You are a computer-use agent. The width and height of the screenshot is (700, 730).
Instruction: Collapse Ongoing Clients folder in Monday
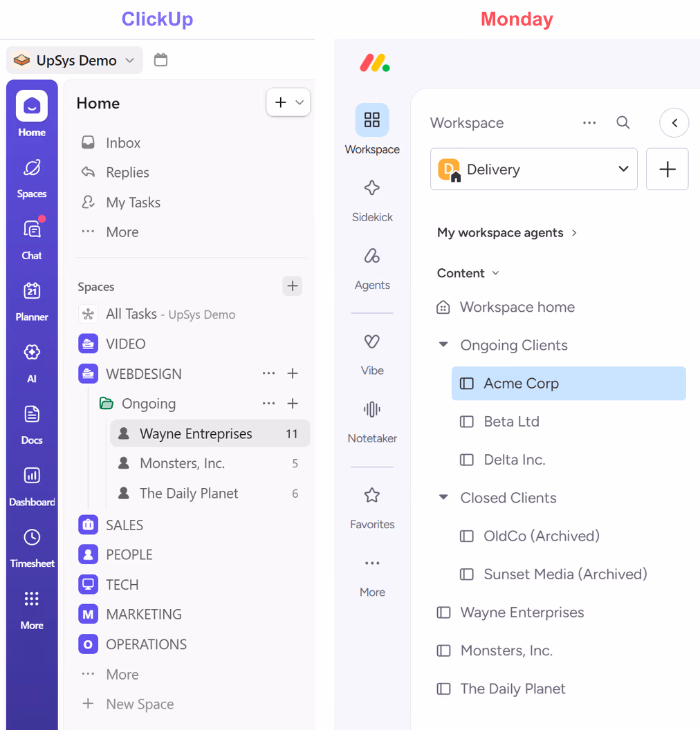tap(443, 344)
